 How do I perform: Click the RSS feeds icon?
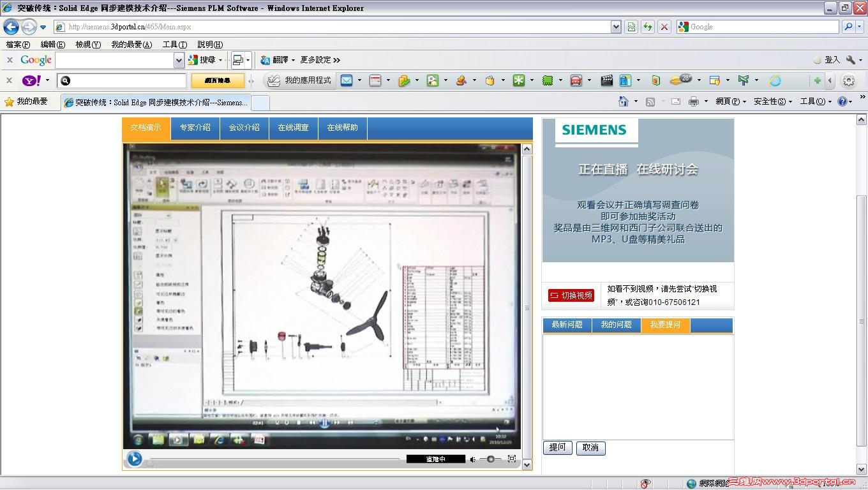pos(650,101)
